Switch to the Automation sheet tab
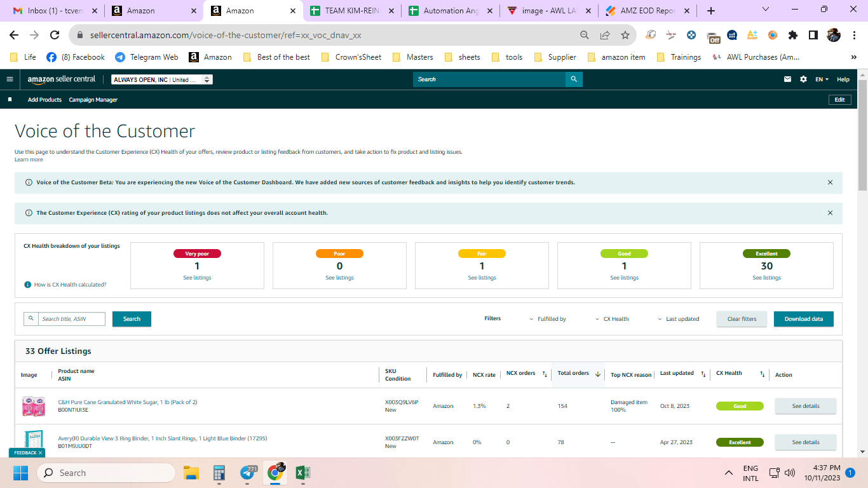Image resolution: width=868 pixels, height=488 pixels. tap(451, 11)
